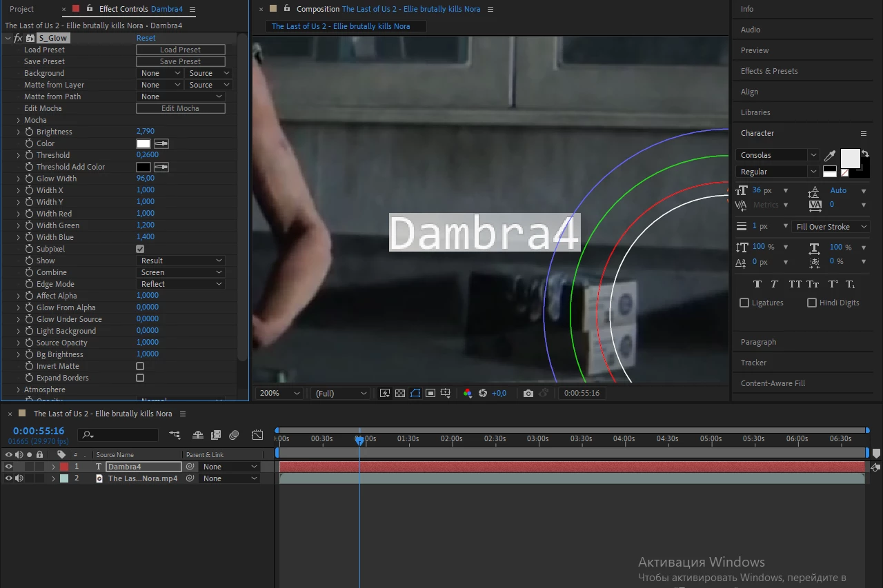Viewport: 883px width, 588px height.
Task: Click the Threshold Add Color black swatch
Action: [x=143, y=167]
